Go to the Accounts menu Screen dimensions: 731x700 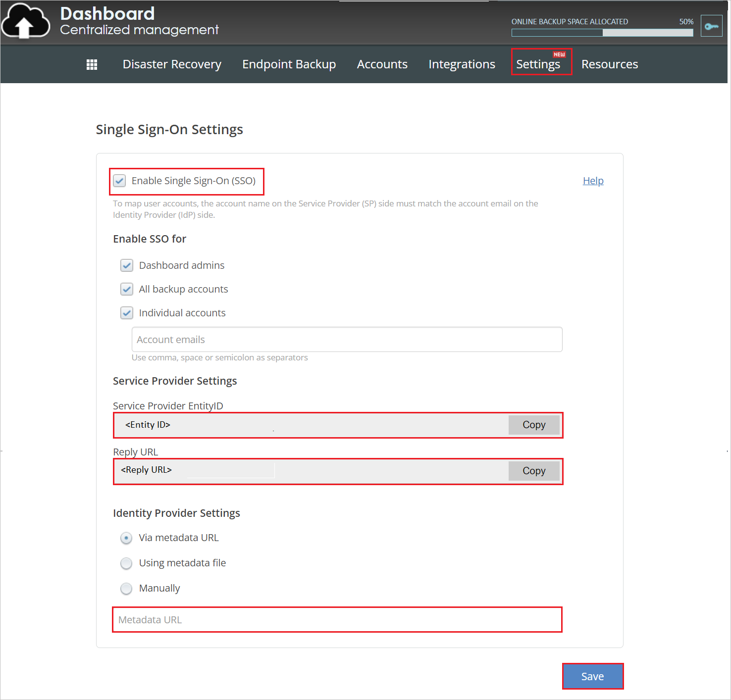[x=382, y=64]
